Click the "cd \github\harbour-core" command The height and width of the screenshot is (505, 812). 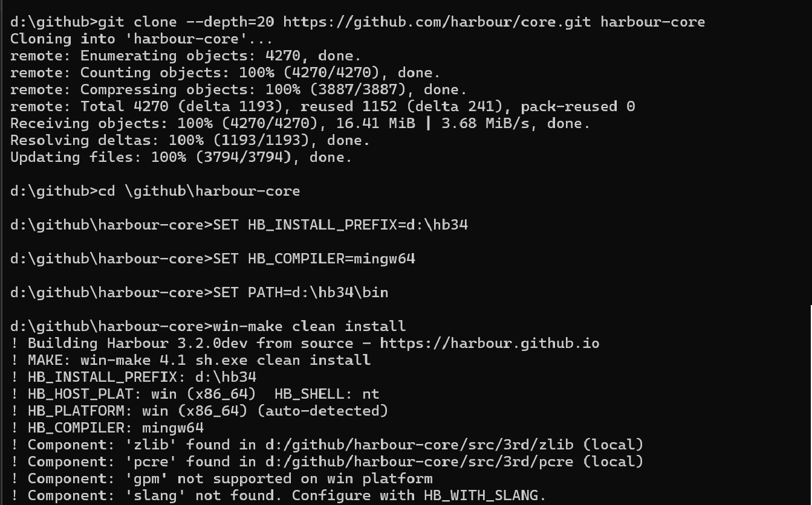198,191
